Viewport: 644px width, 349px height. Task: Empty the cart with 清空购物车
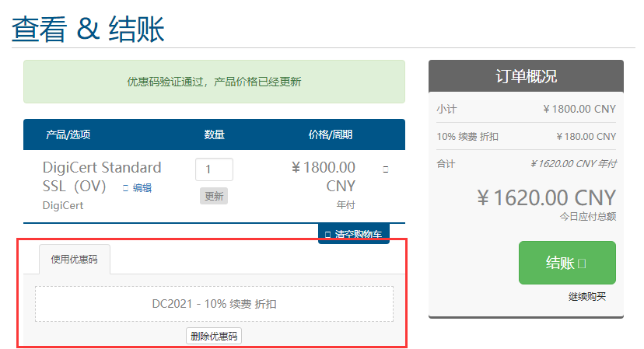tap(354, 234)
